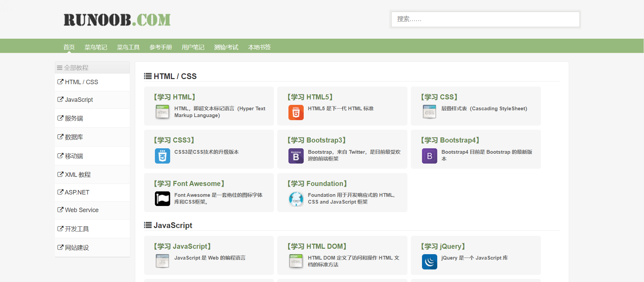Open the 首页 nav item
Screen dimensions: 644x282
tap(69, 47)
